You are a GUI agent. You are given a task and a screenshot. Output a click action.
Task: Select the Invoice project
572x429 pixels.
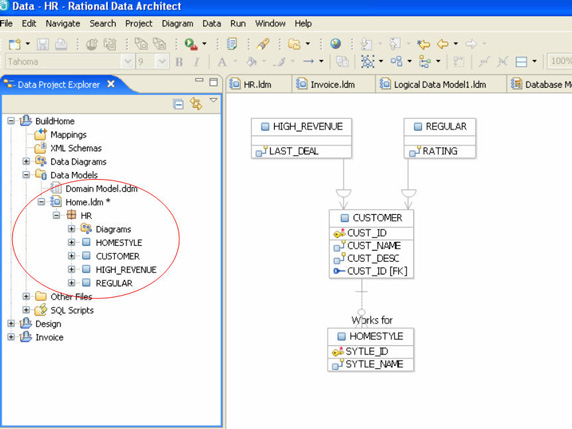49,337
